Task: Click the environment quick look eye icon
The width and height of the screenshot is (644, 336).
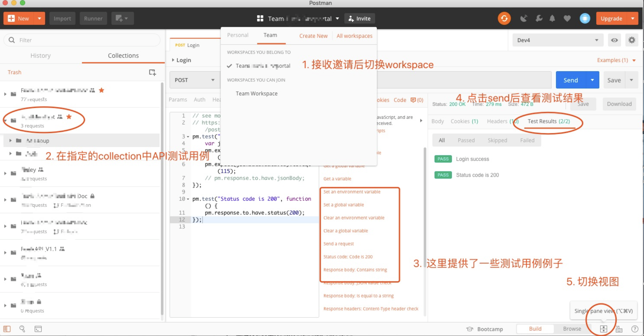Action: [x=614, y=40]
